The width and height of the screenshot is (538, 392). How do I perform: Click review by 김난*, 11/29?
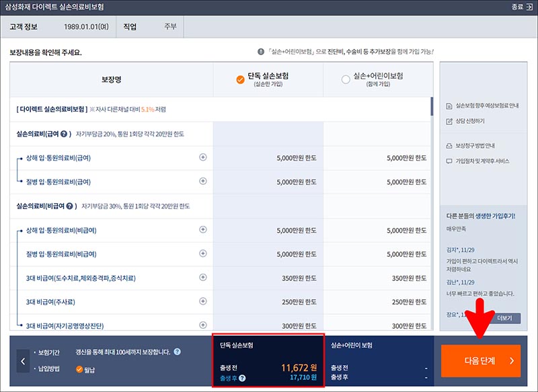pos(460,282)
